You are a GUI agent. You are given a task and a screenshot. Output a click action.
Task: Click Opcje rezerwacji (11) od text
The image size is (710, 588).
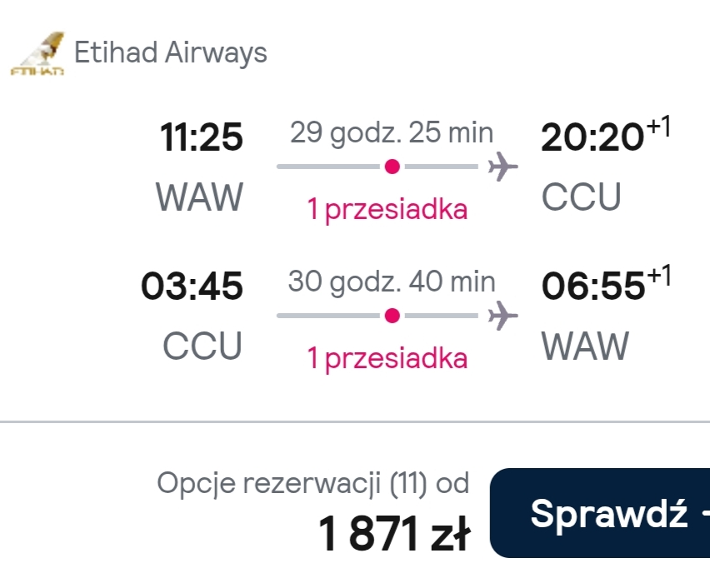pyautogui.click(x=312, y=483)
